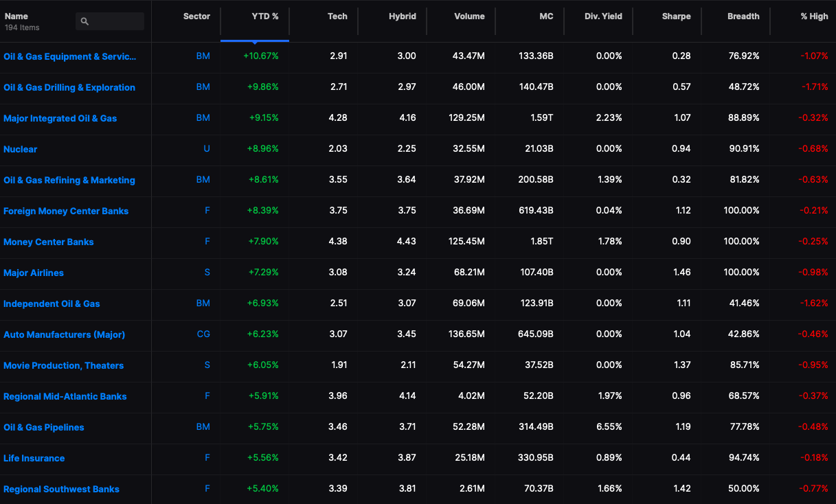Viewport: 836px width, 504px height.
Task: Sort by the YTD % column header
Action: pos(265,16)
